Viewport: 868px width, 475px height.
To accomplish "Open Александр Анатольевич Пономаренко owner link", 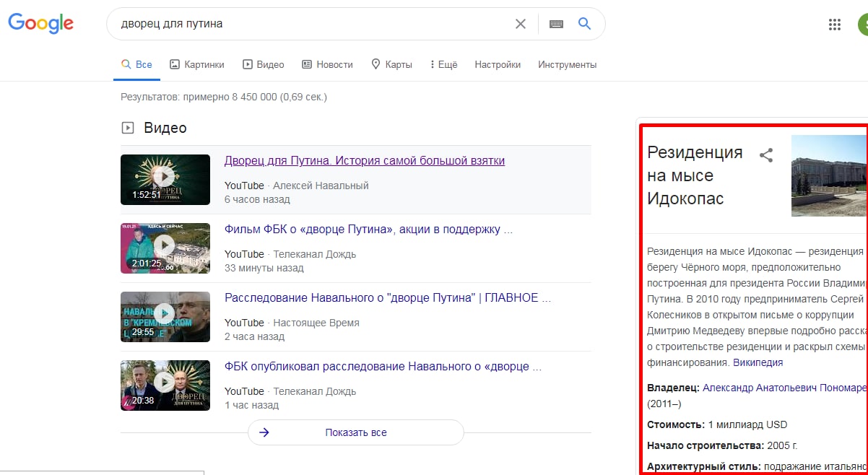I will [785, 388].
